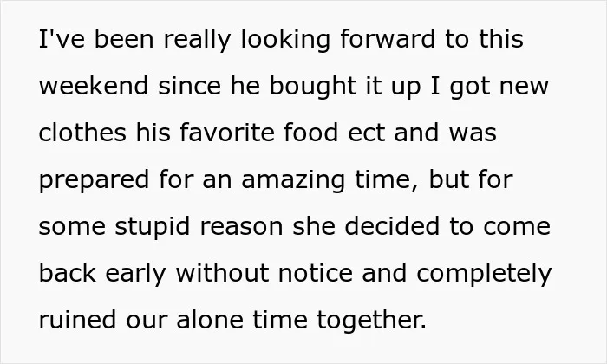Click the word "alone"
The height and width of the screenshot is (364, 607).
click(210, 320)
